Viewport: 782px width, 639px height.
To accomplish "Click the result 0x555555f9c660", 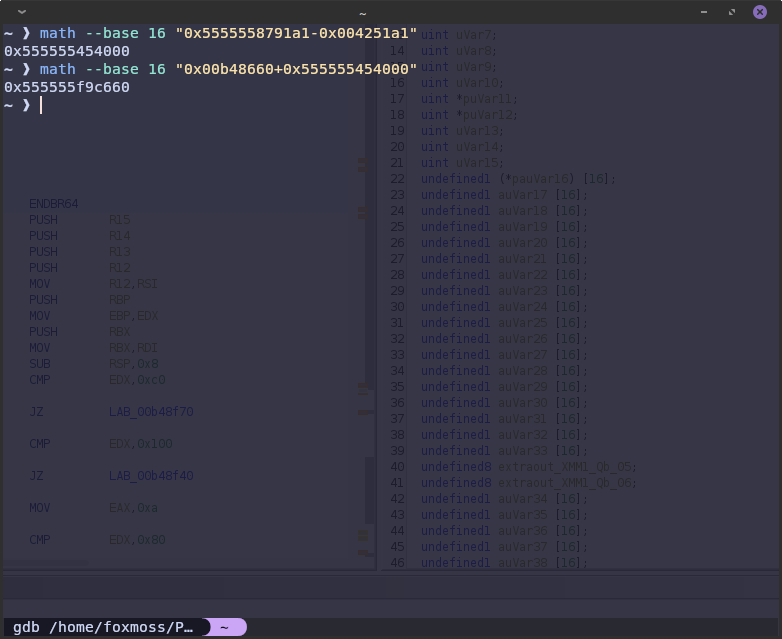I will click(67, 87).
